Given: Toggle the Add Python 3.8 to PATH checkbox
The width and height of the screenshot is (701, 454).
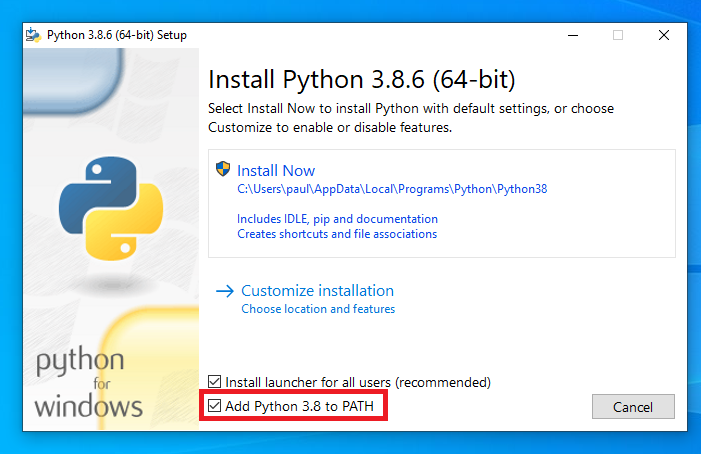Looking at the screenshot, I should pyautogui.click(x=214, y=406).
